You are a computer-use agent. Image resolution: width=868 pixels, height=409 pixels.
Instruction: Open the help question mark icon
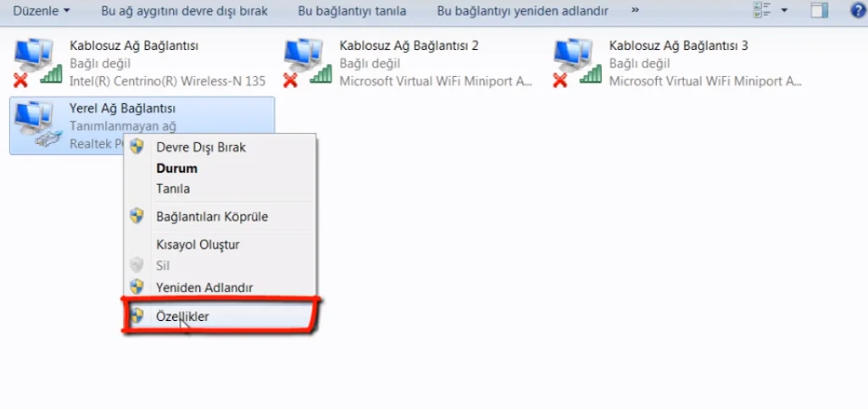click(x=858, y=10)
